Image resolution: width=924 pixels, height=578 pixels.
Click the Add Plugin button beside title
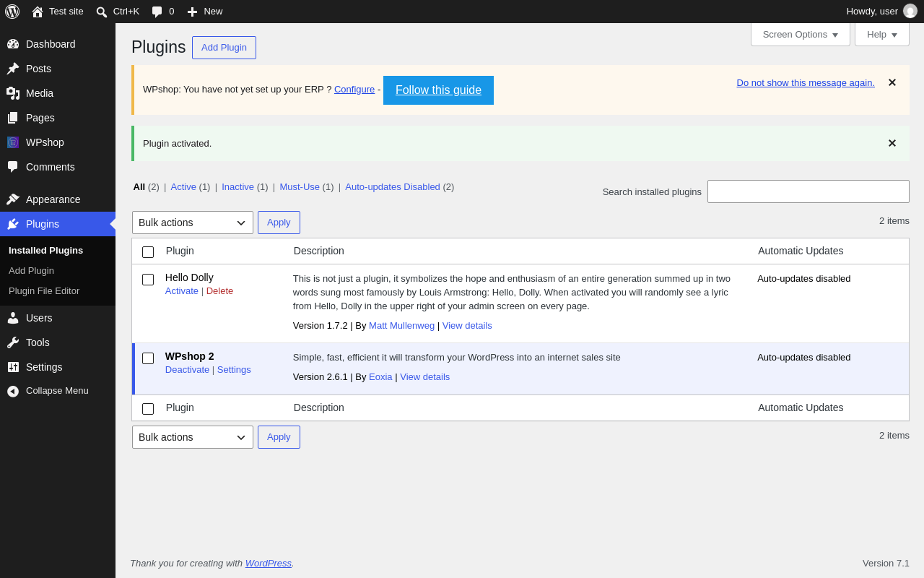click(x=224, y=48)
